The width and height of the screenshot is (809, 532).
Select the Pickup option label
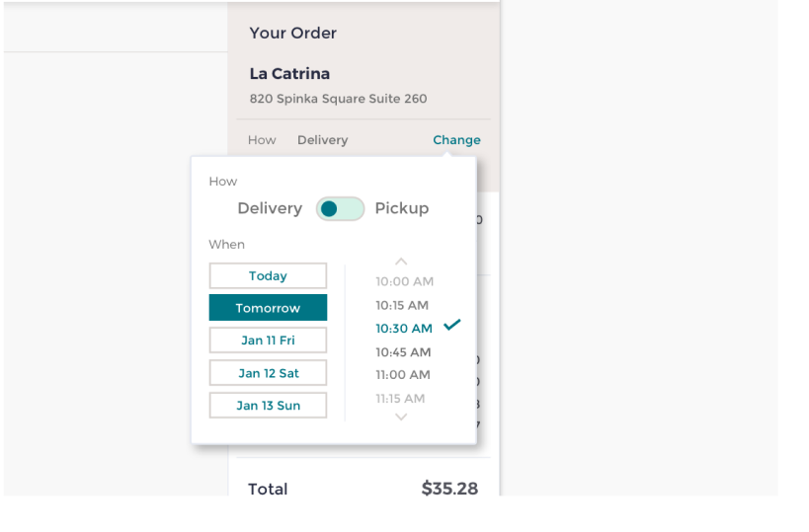click(402, 208)
